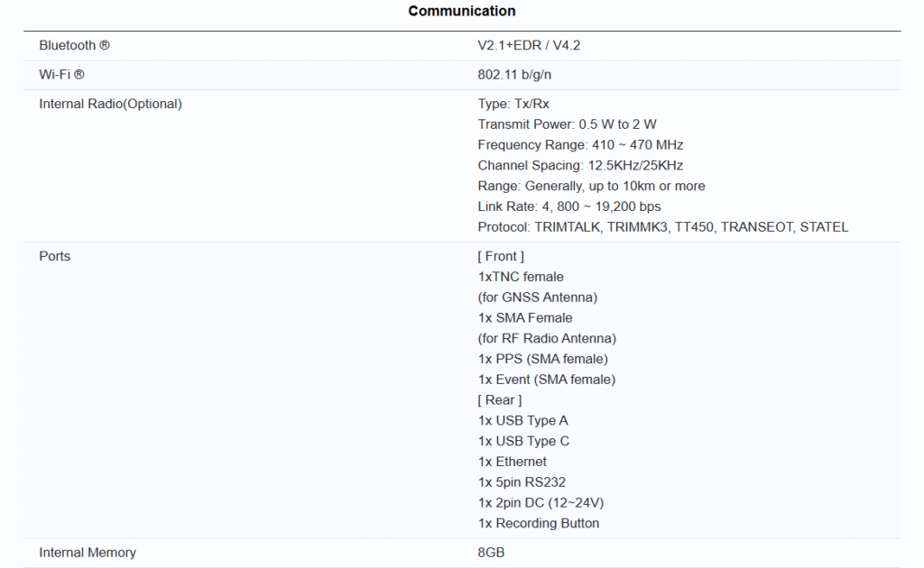This screenshot has height=568, width=924.
Task: Click the Type: Tx/Rx line
Action: (513, 104)
